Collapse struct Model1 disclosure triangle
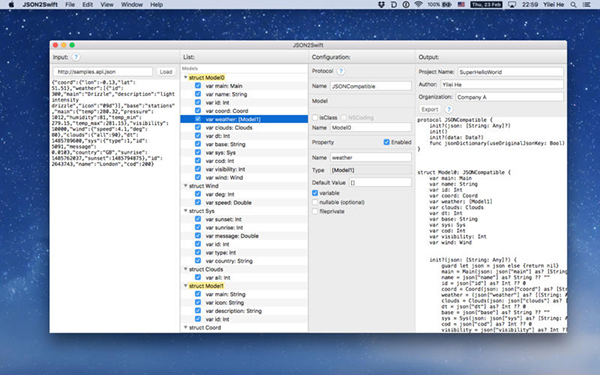 (x=186, y=286)
